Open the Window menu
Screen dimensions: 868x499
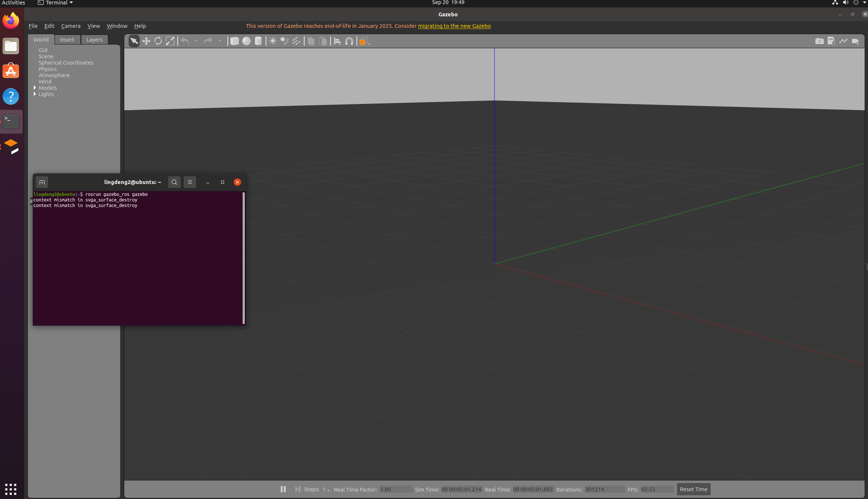coord(117,26)
